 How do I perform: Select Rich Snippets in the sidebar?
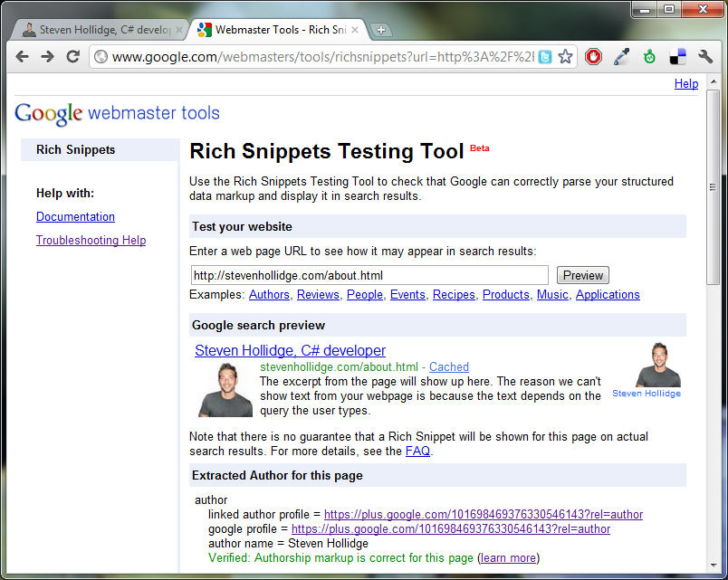click(x=100, y=150)
